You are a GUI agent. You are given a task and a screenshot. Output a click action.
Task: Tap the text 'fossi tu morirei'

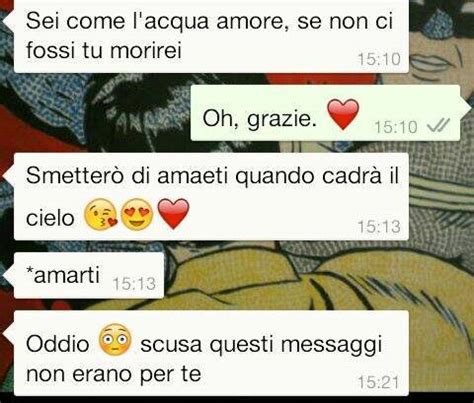(x=104, y=51)
